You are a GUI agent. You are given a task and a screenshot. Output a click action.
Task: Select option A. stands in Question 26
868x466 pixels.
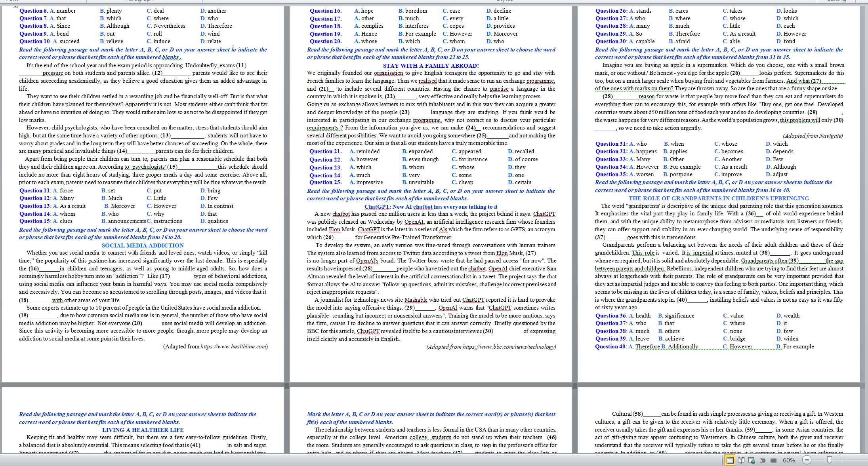click(640, 11)
